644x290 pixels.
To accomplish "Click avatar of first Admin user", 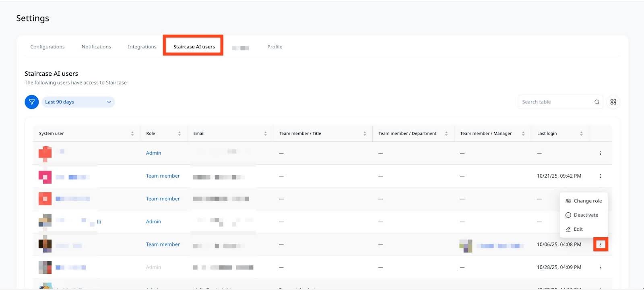I will pos(45,153).
